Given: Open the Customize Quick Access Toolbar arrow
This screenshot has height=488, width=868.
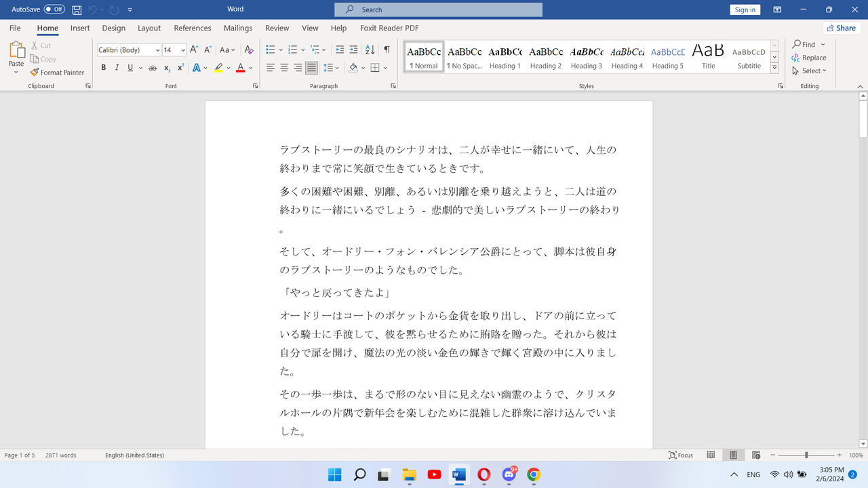Looking at the screenshot, I should coord(130,10).
